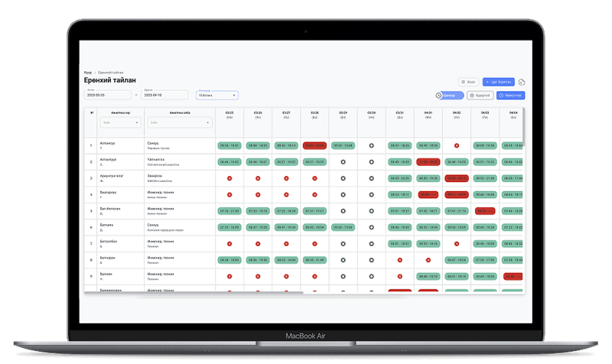
Task: Select the Минутаар view option
Action: point(509,96)
